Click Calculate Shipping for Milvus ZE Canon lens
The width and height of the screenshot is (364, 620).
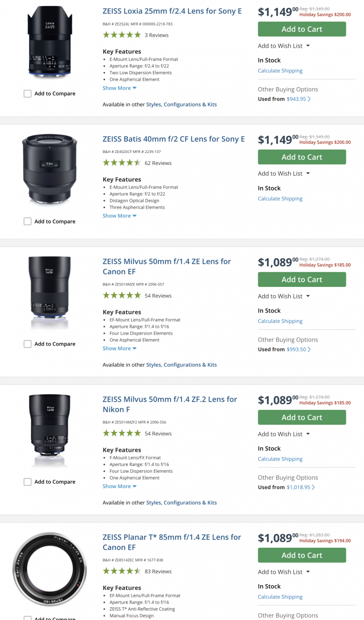pos(280,321)
